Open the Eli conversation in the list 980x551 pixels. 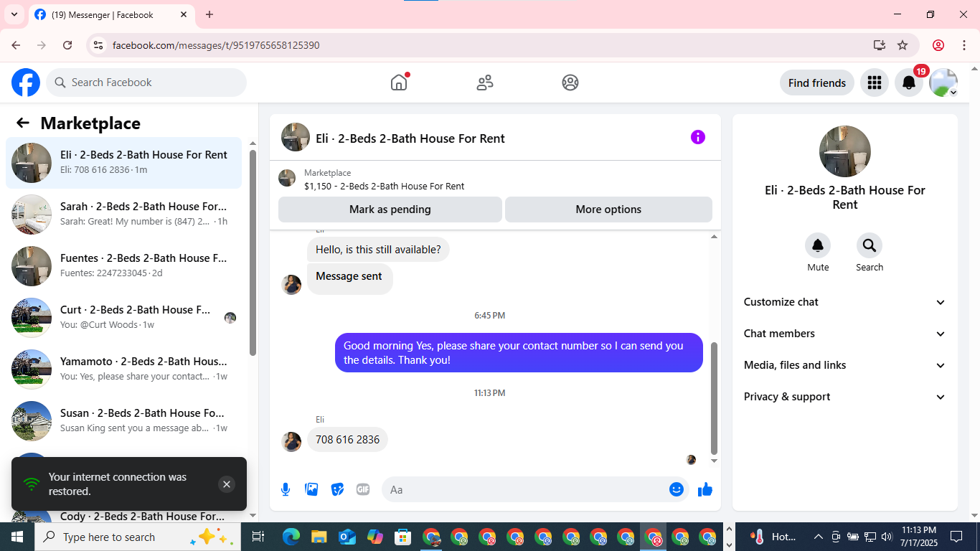pyautogui.click(x=123, y=163)
